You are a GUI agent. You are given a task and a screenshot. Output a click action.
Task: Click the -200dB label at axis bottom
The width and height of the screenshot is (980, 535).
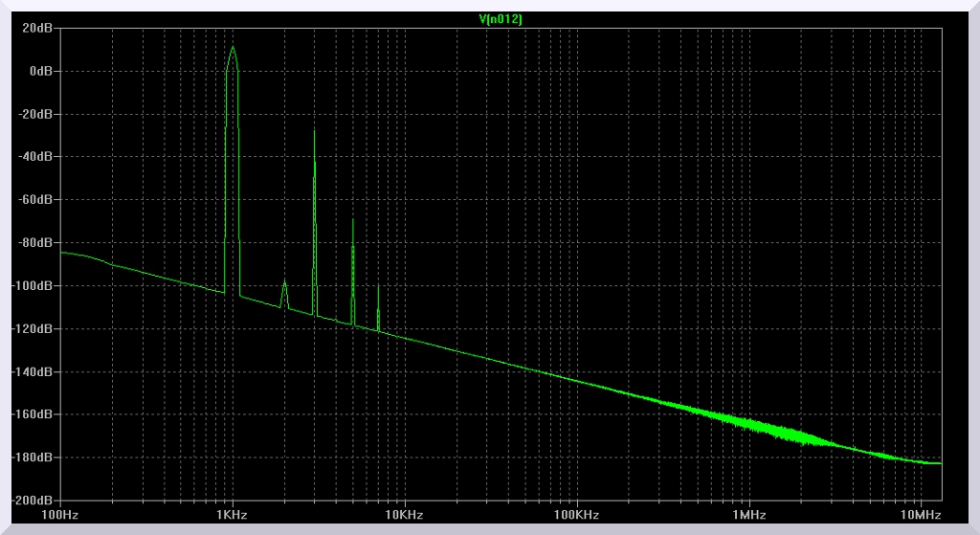pos(33,501)
